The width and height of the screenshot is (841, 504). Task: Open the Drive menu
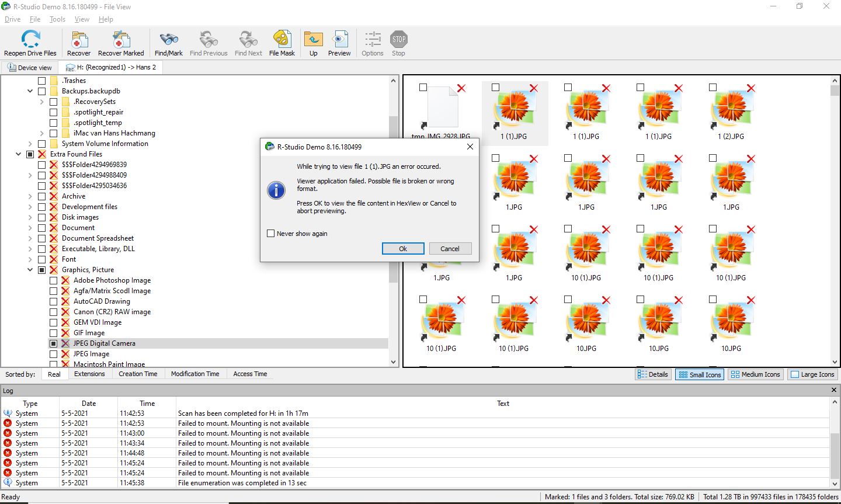click(12, 19)
